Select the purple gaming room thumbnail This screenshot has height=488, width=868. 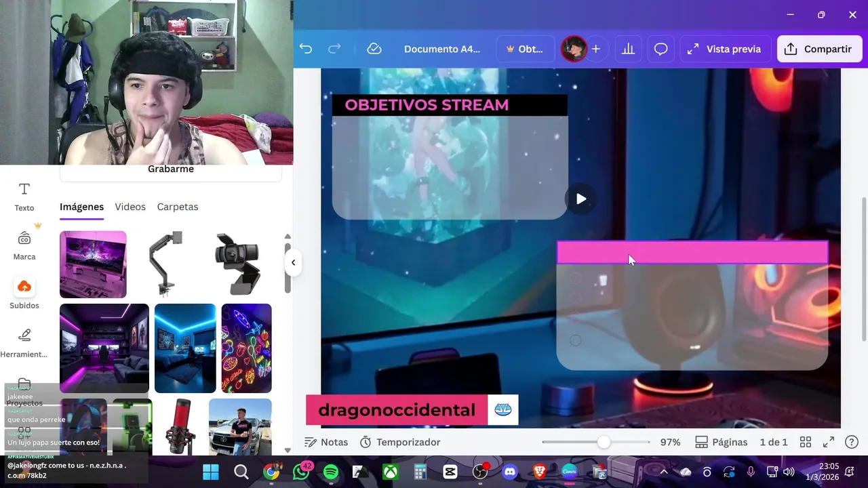click(x=104, y=348)
